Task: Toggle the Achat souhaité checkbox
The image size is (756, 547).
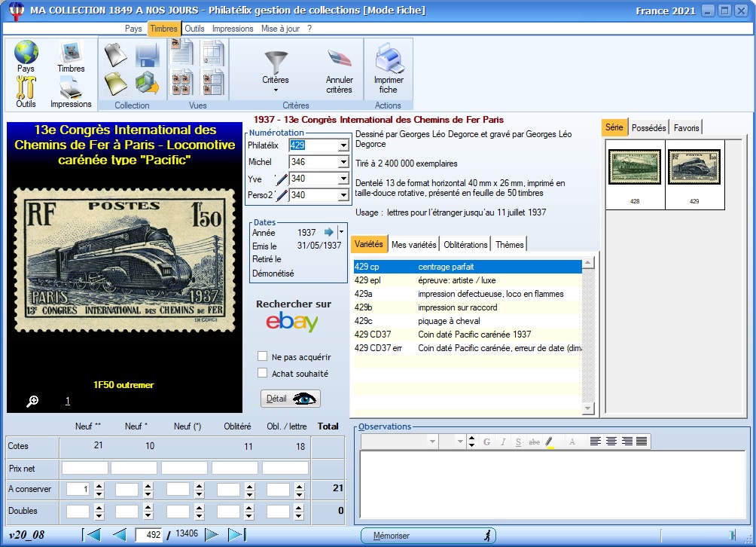Action: (262, 373)
